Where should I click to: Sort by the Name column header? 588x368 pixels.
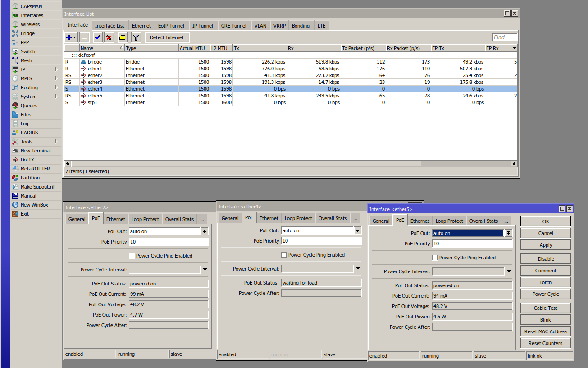102,48
